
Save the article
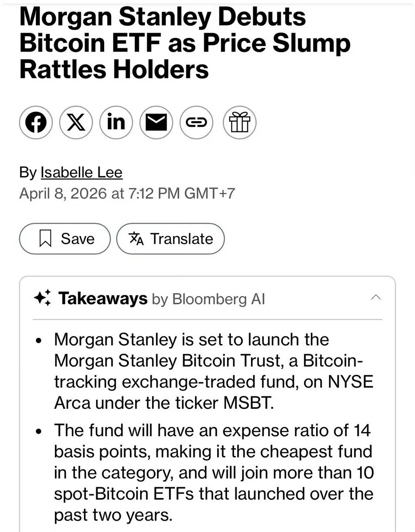click(x=65, y=239)
